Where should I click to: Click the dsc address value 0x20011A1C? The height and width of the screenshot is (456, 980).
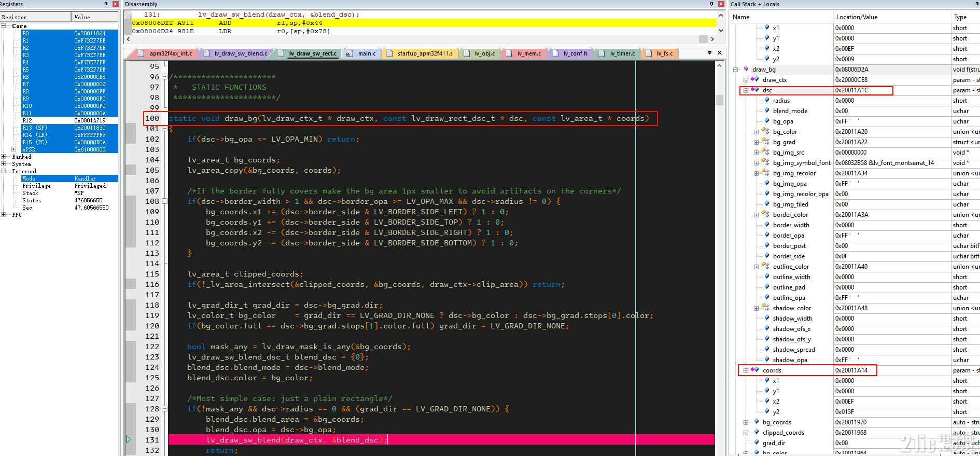coord(851,90)
